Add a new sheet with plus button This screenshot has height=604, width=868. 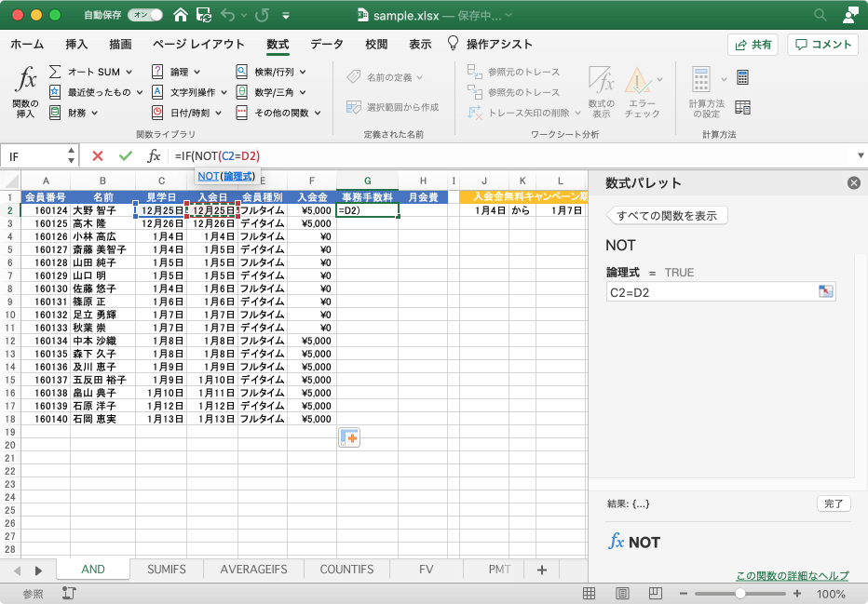[x=542, y=570]
